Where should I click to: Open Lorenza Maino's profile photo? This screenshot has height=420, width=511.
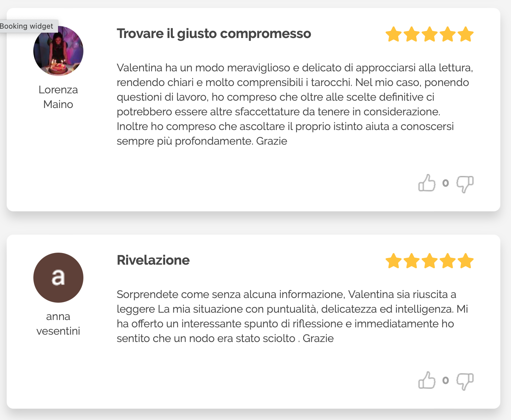tap(58, 51)
